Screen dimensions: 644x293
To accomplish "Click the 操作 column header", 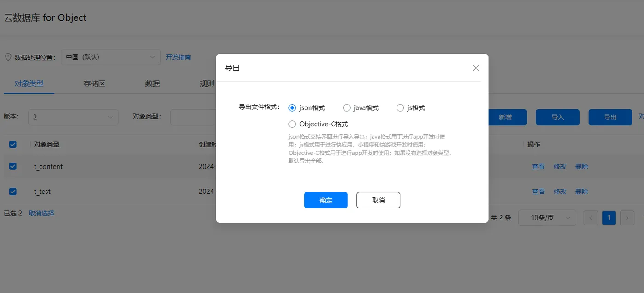I will pos(534,144).
